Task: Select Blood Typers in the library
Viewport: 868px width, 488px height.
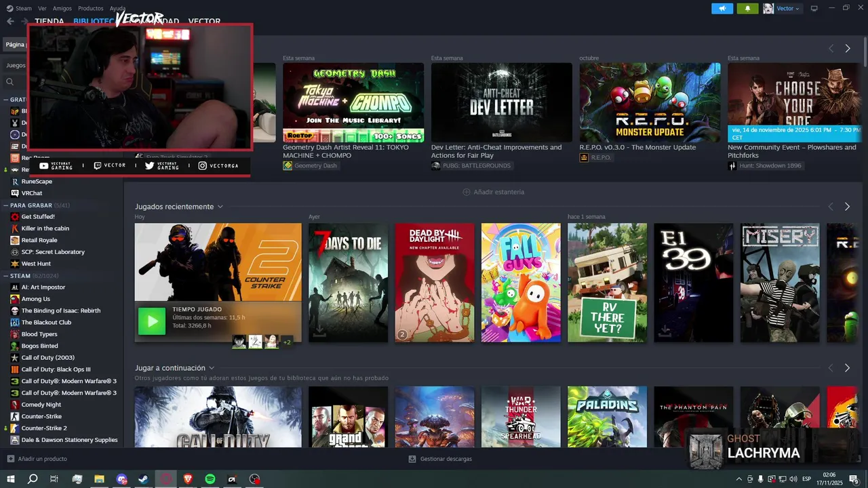Action: 39,334
